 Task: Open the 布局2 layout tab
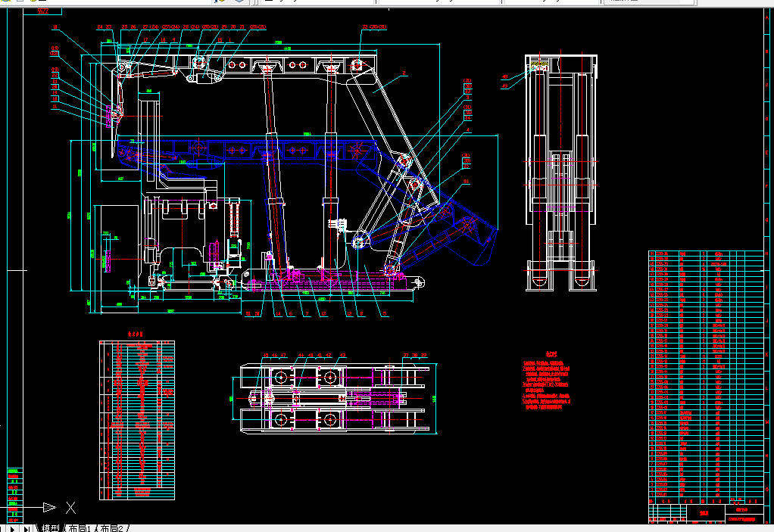111,528
